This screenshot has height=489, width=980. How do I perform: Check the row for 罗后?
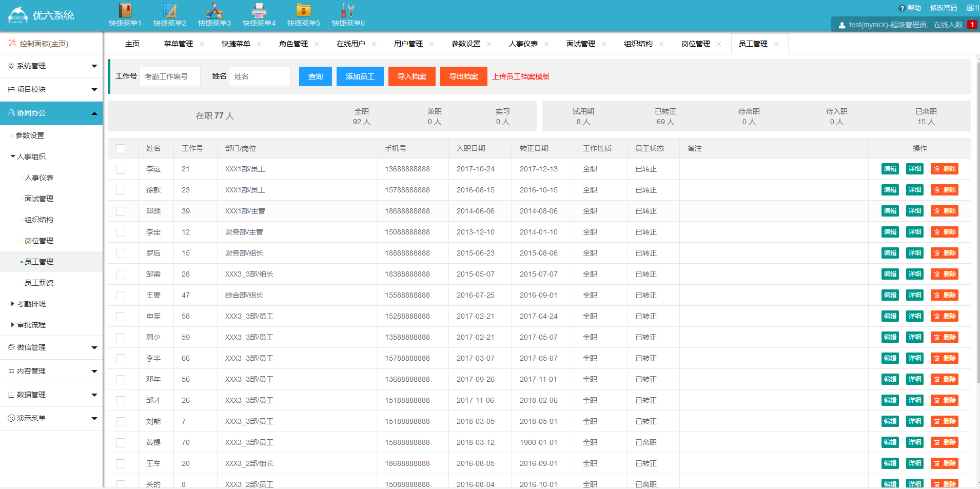point(121,253)
